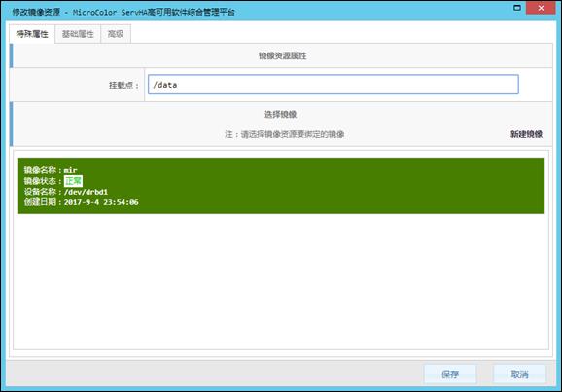The height and width of the screenshot is (392, 562).
Task: Click the 选择镜像 section title
Action: tap(281, 115)
